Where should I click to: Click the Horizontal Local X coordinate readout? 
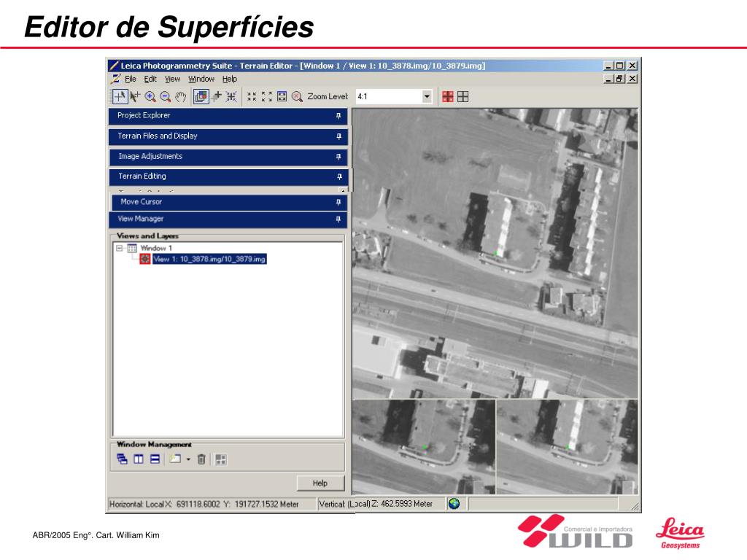pyautogui.click(x=204, y=504)
